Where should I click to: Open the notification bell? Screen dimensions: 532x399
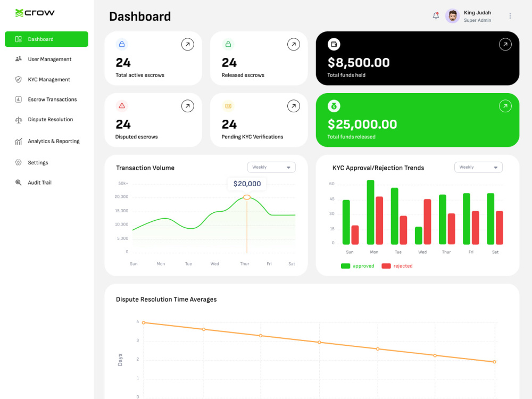(x=436, y=15)
